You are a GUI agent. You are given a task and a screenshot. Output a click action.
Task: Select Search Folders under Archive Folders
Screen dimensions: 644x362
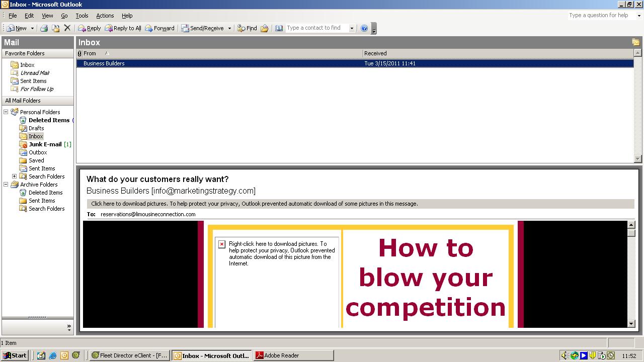click(x=46, y=209)
